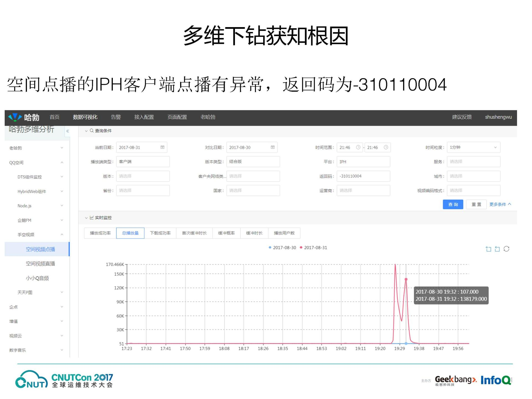The height and width of the screenshot is (399, 532).
Task: Open the compare date calendar icon
Action: tap(273, 147)
